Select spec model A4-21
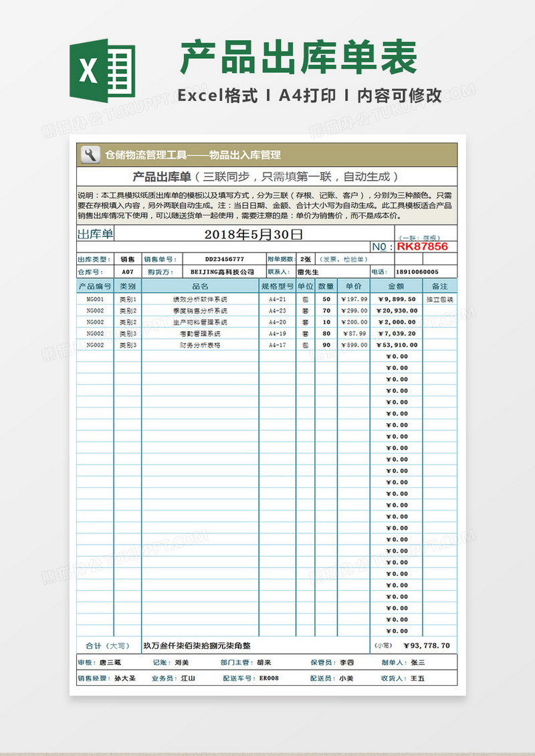 (x=277, y=299)
